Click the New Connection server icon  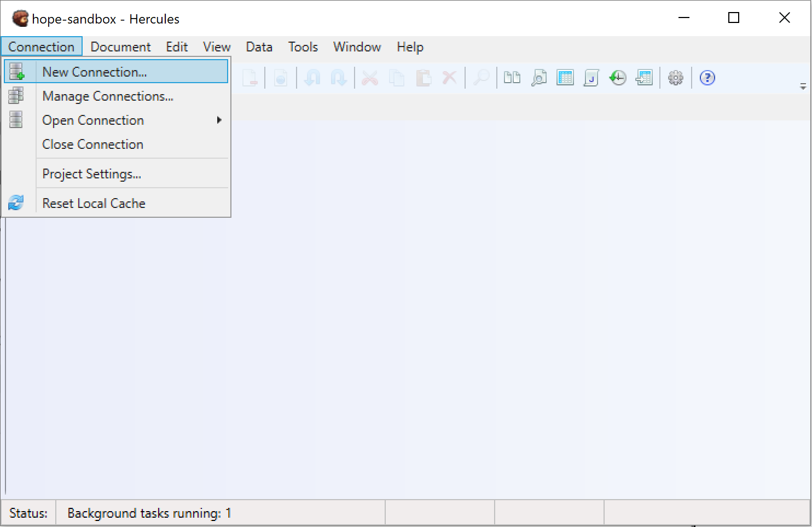click(17, 72)
